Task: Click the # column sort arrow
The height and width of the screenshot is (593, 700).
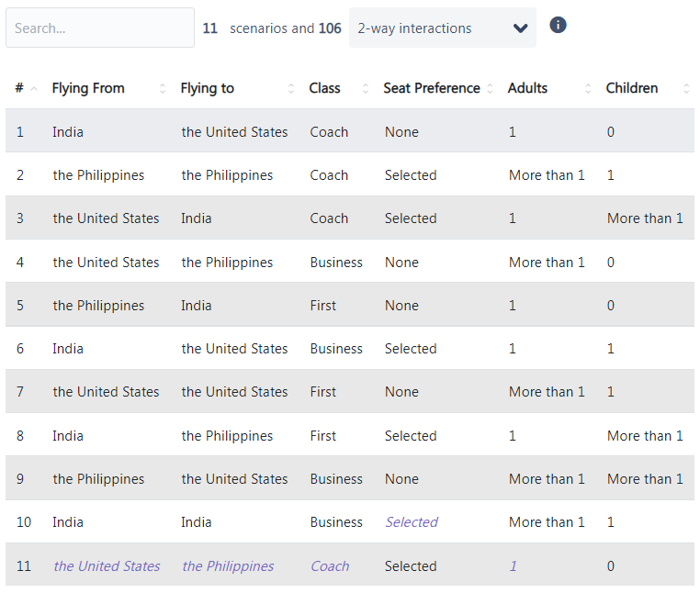Action: tap(34, 89)
